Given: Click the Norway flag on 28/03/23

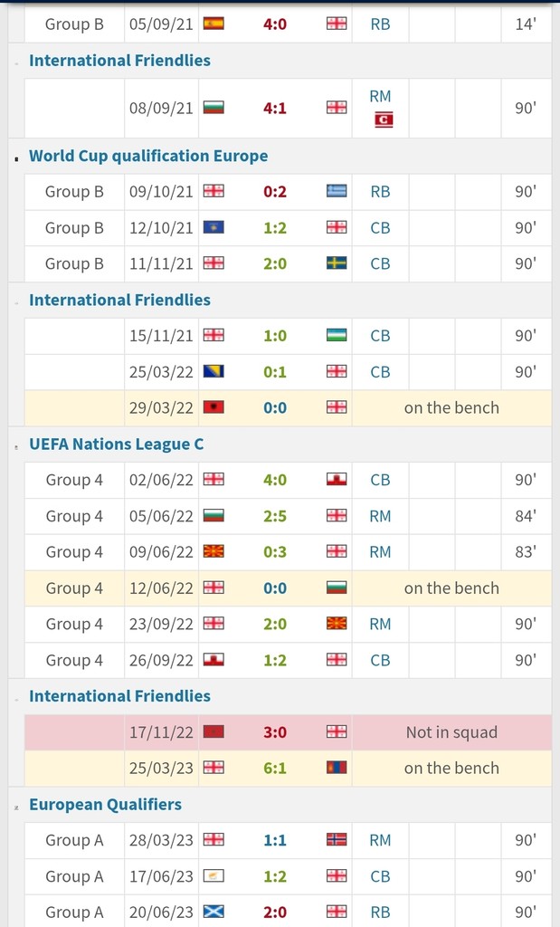Looking at the screenshot, I should click(337, 840).
